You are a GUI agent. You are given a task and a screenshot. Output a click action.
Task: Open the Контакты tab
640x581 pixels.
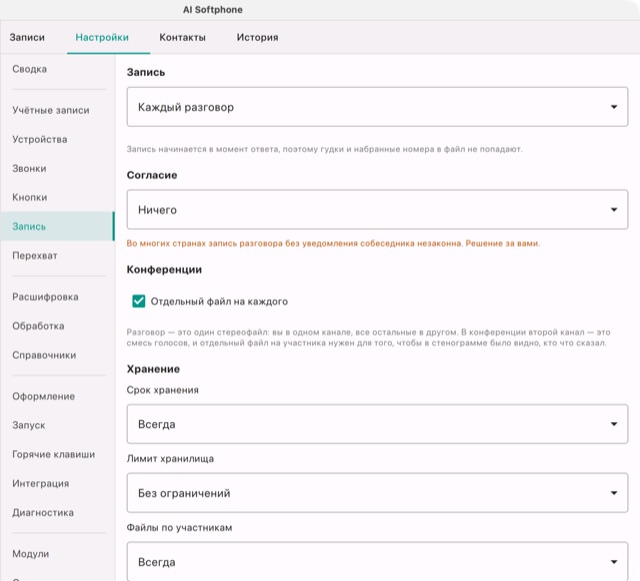182,37
